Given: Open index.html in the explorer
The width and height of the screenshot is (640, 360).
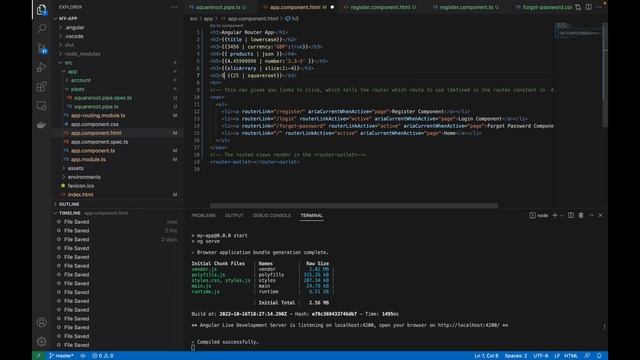Looking at the screenshot, I should click(x=80, y=194).
